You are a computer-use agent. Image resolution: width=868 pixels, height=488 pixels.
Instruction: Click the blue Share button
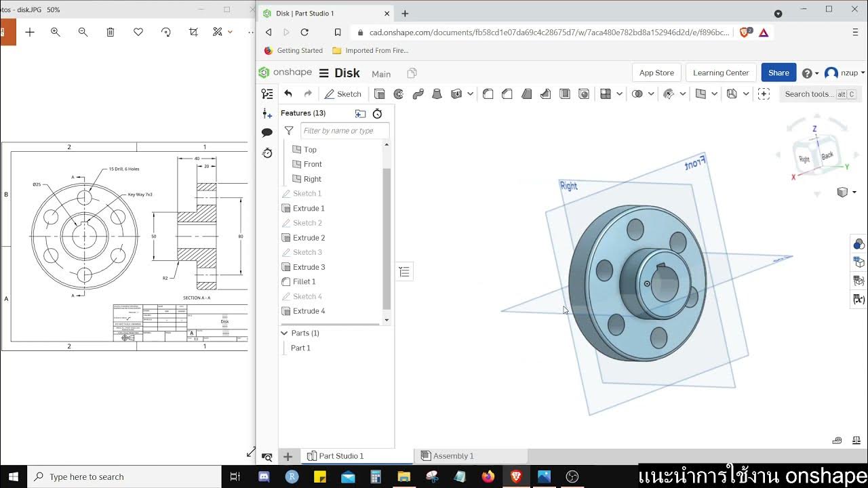tap(778, 73)
